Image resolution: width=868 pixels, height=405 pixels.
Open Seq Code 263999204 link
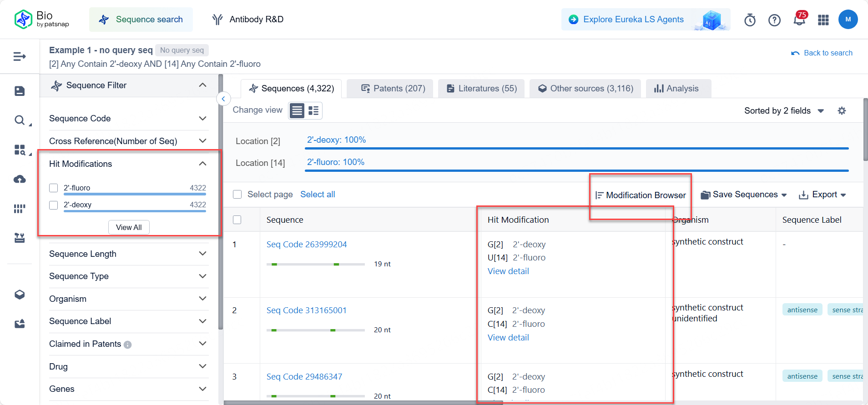click(307, 245)
